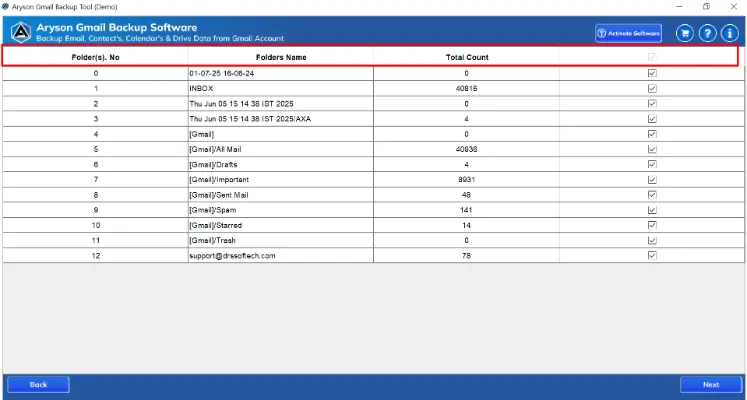
Task: Select the Thu Jun 05 2025/AXA folder name
Action: pos(250,119)
